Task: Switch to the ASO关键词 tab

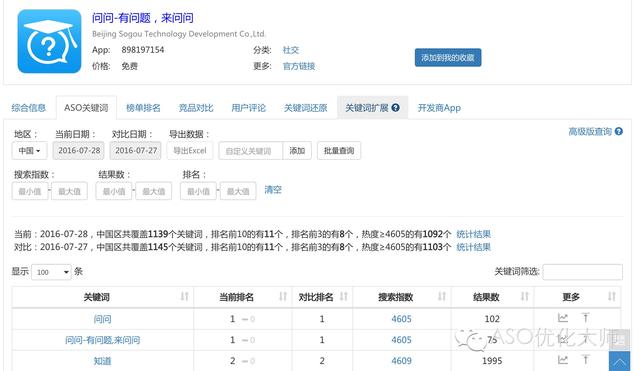Action: tap(86, 108)
